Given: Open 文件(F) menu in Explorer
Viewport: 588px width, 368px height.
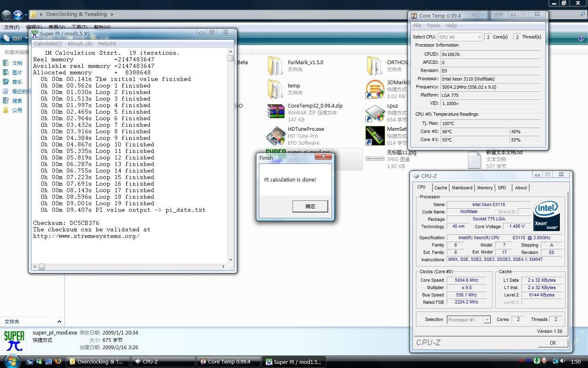Looking at the screenshot, I should (x=12, y=27).
